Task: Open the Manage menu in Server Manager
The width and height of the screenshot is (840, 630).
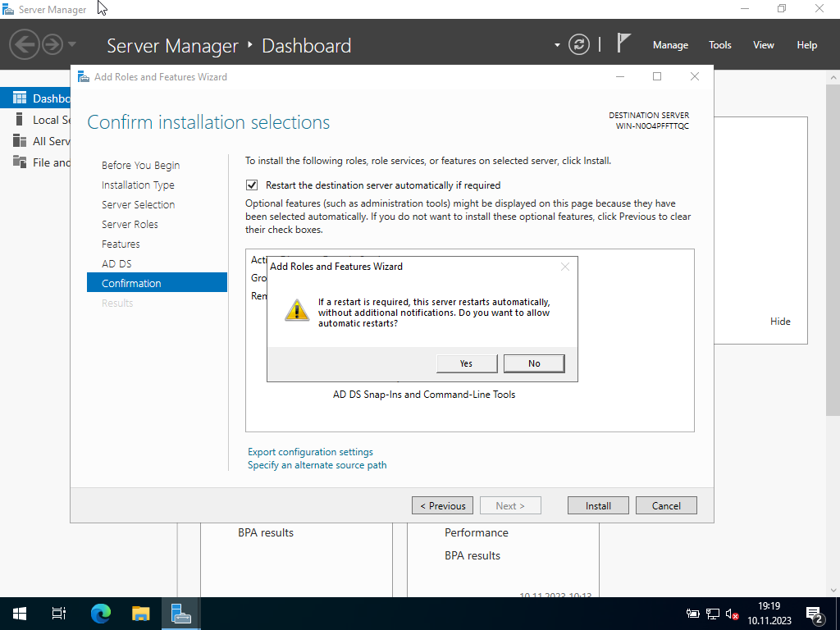Action: point(670,45)
